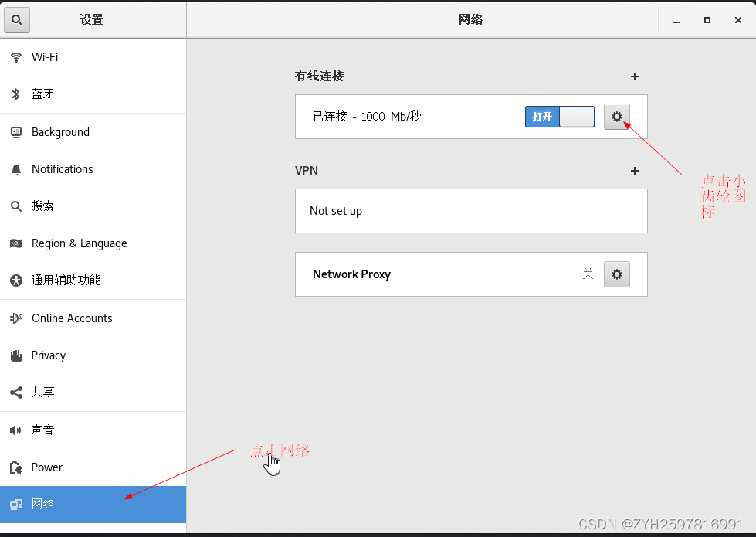Toggle the wired connection 打开 switch
756x537 pixels.
[x=560, y=117]
